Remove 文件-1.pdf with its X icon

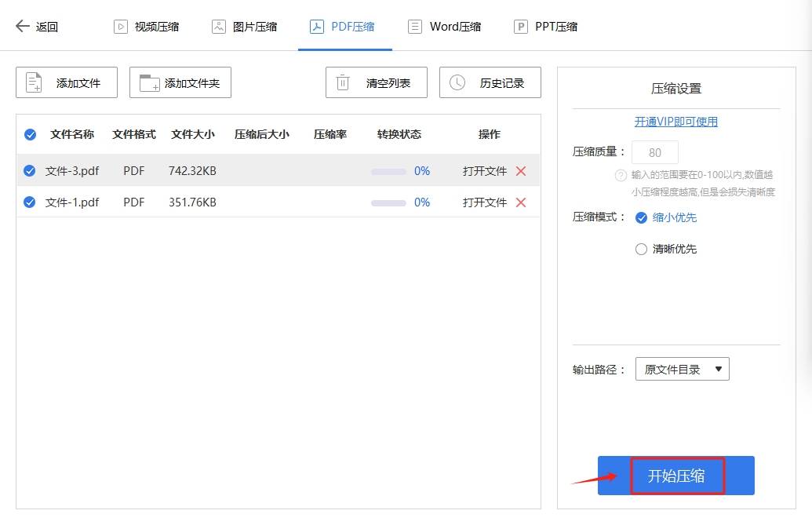click(521, 202)
